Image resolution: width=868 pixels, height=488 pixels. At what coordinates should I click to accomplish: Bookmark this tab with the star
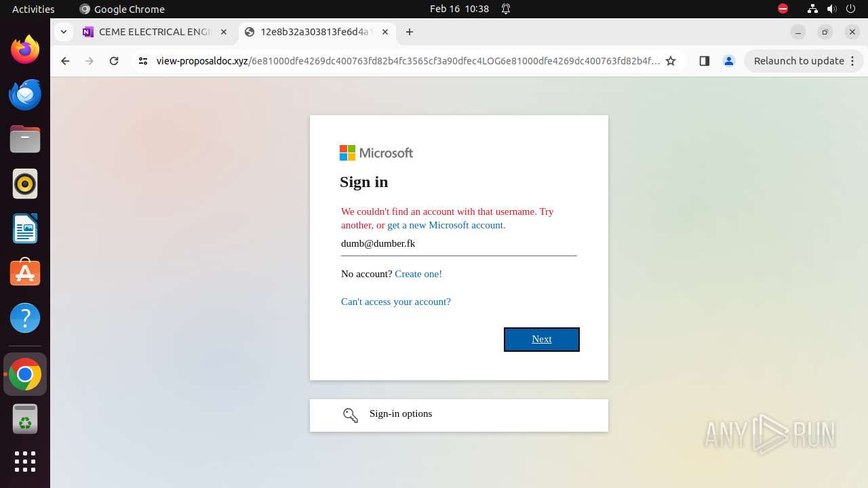[x=671, y=61]
